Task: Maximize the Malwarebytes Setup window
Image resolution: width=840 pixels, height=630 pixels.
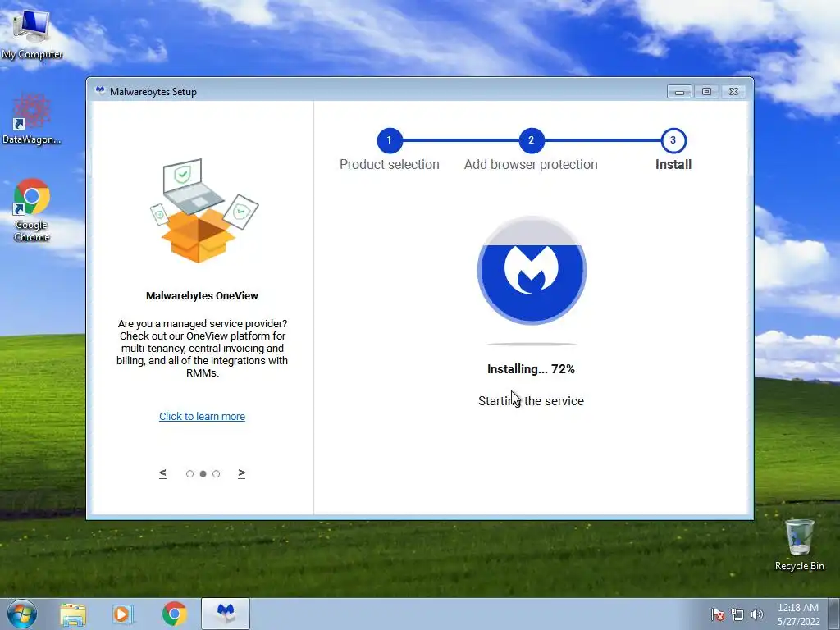Action: pyautogui.click(x=706, y=92)
